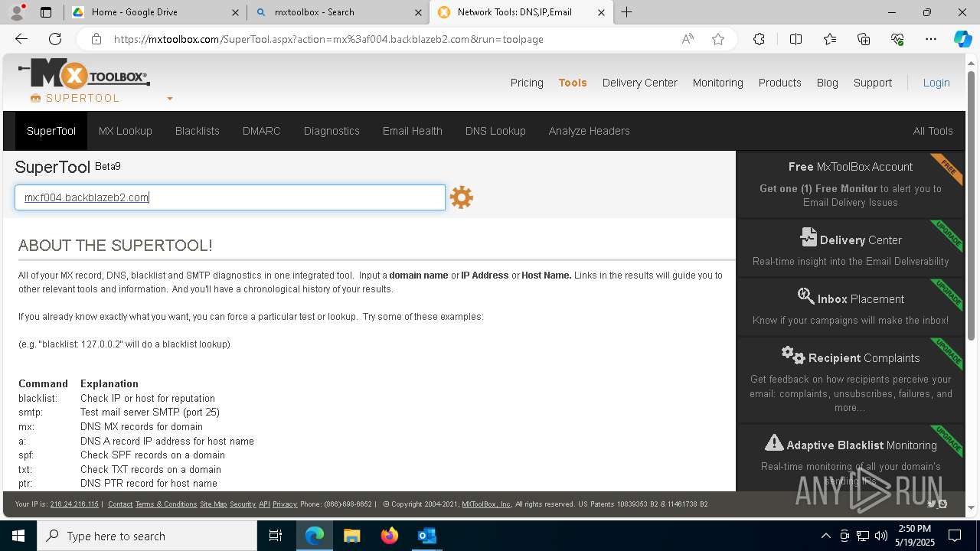The width and height of the screenshot is (980, 551).
Task: View site information lock icon
Action: [x=96, y=39]
